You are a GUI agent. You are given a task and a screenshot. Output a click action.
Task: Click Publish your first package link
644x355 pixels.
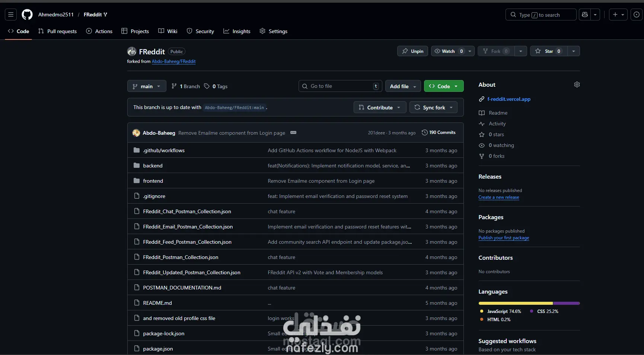(504, 238)
